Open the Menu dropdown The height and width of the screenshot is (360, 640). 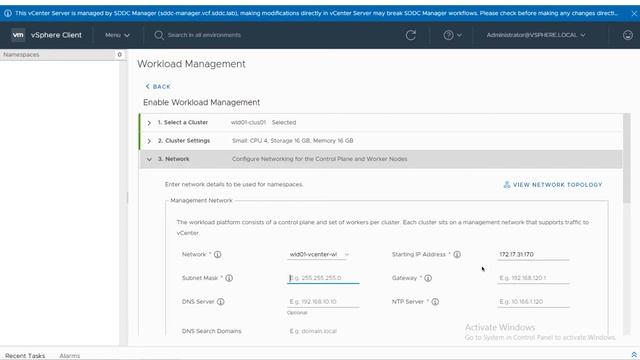pos(117,35)
